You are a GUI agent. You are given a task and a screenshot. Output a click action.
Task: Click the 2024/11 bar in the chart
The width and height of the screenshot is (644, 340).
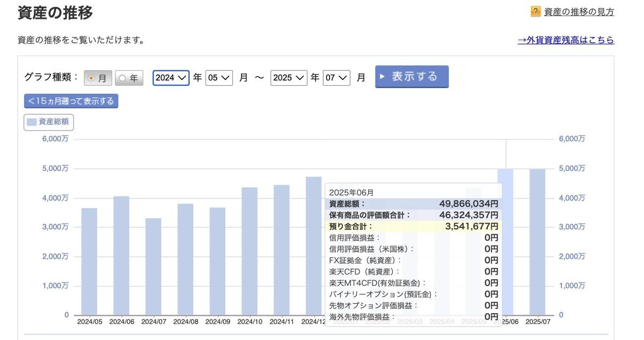tap(281, 250)
